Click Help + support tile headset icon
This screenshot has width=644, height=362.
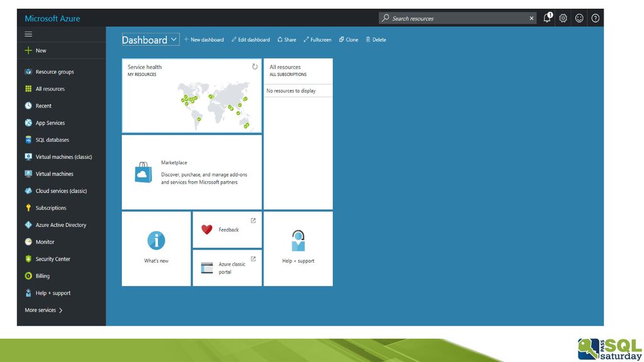tap(298, 241)
